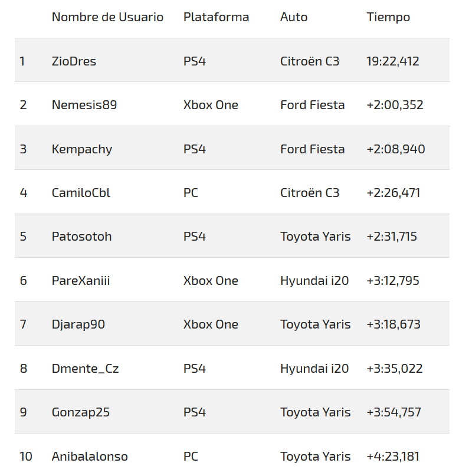Select CamiloCbl in the fourth row
Screen dimensions: 459x476
click(x=81, y=193)
